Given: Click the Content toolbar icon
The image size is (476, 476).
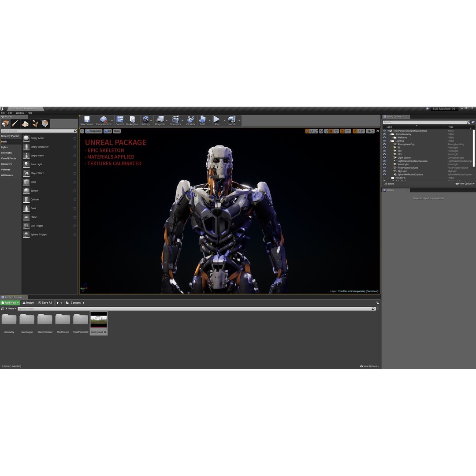Looking at the screenshot, I should [120, 120].
